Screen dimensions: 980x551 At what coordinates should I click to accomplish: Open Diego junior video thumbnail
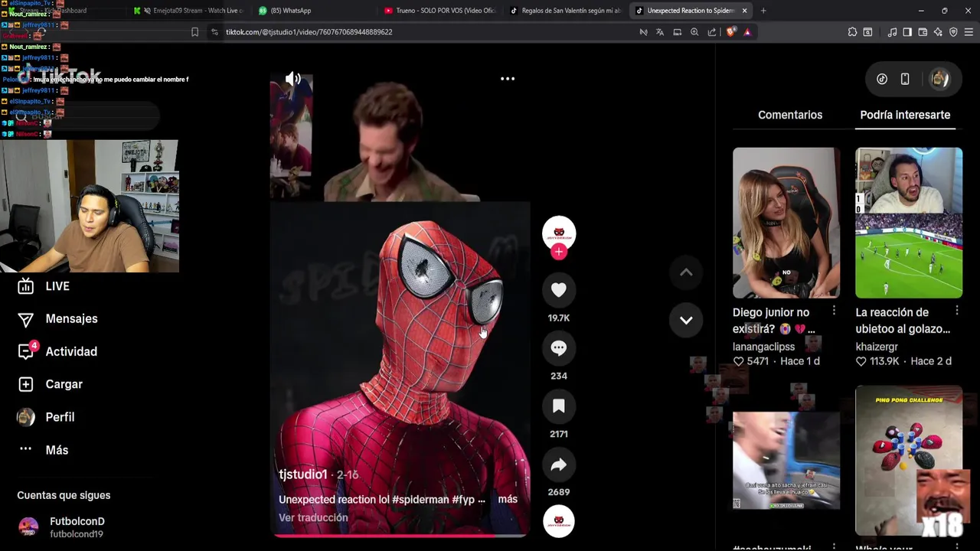coord(786,223)
